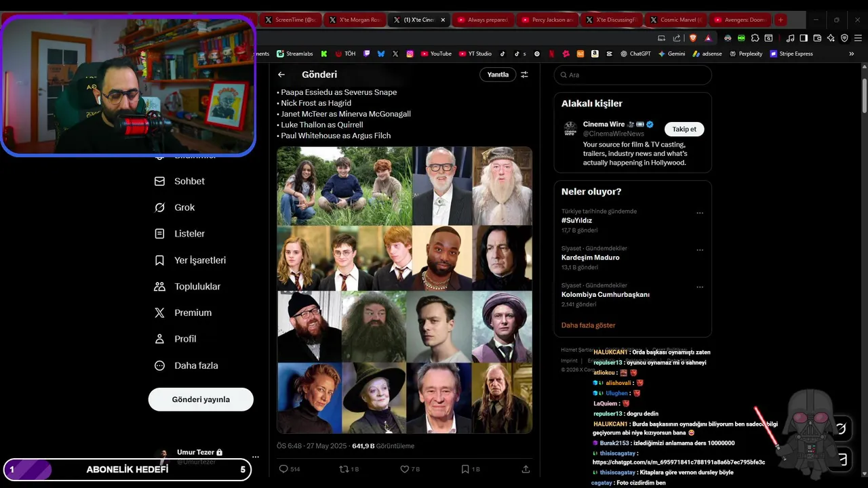Open Kolombiya Cumhurbaşkanı trending topic
Screen dimensions: 868x488
(605, 295)
